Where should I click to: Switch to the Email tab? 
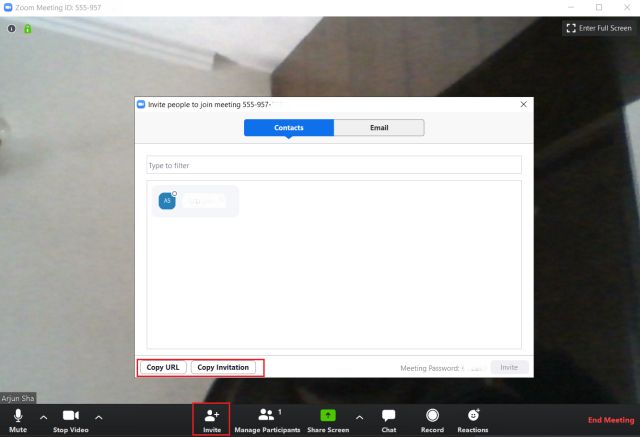[379, 128]
